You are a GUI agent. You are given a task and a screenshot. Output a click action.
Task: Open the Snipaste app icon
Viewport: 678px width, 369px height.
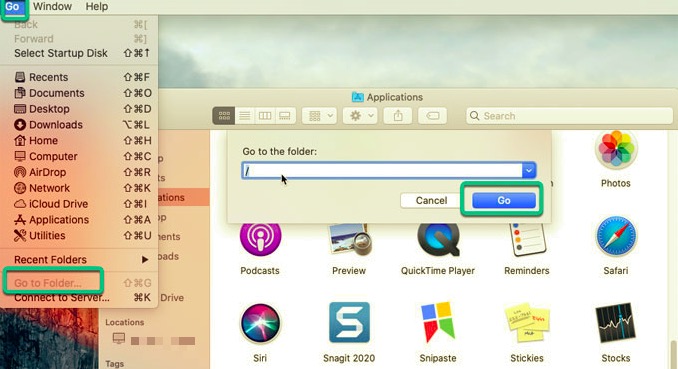tap(438, 323)
